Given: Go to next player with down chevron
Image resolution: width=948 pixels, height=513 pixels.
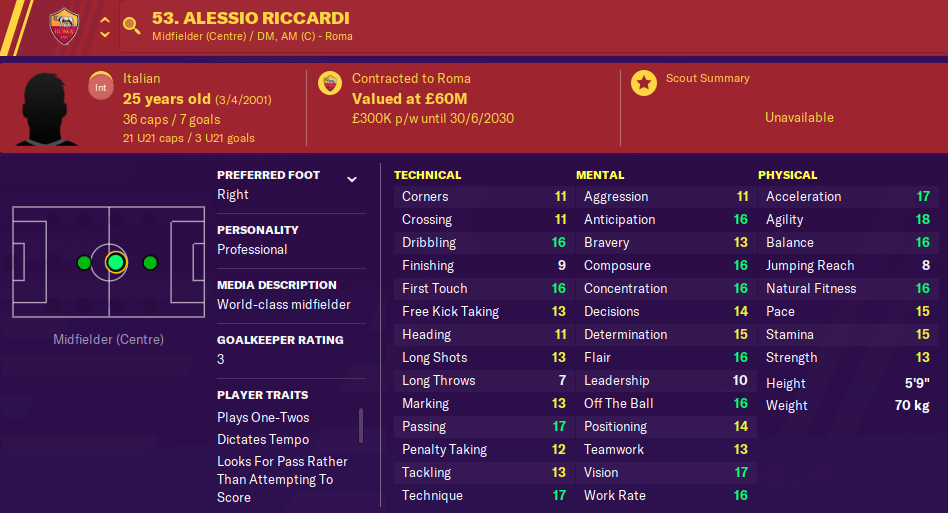Looking at the screenshot, I should point(105,34).
